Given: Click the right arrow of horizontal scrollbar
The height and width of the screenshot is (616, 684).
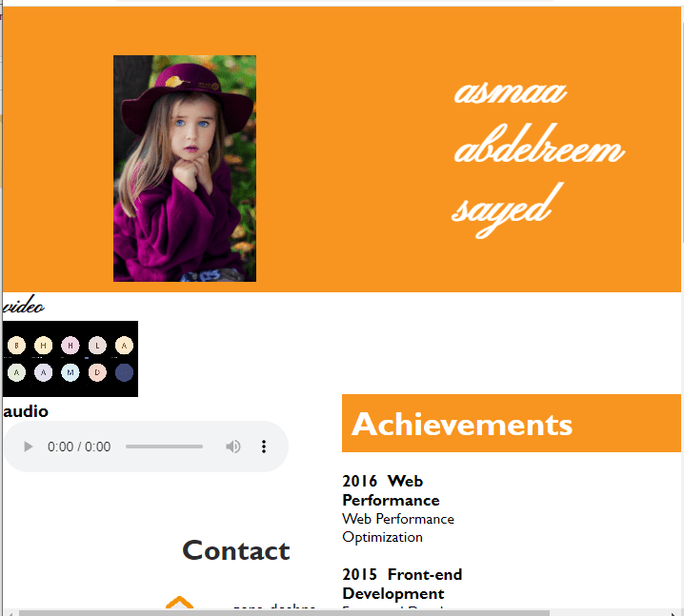Looking at the screenshot, I should 674,613.
